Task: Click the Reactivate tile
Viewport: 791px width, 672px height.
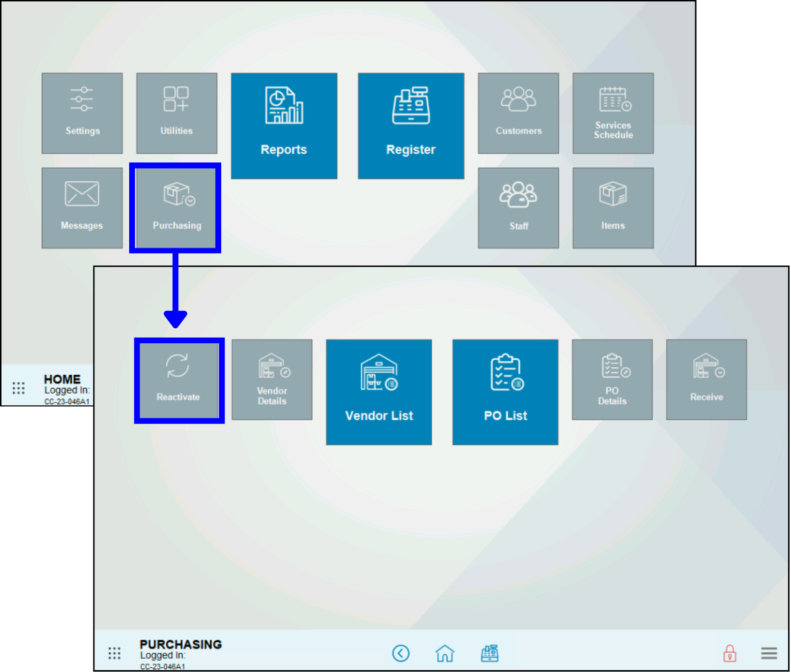Action: tap(178, 380)
